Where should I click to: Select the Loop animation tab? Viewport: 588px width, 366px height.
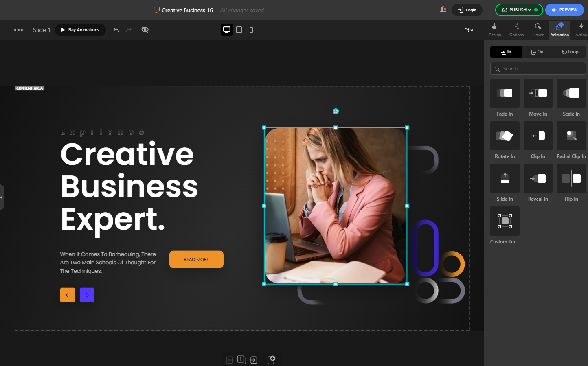coord(570,52)
